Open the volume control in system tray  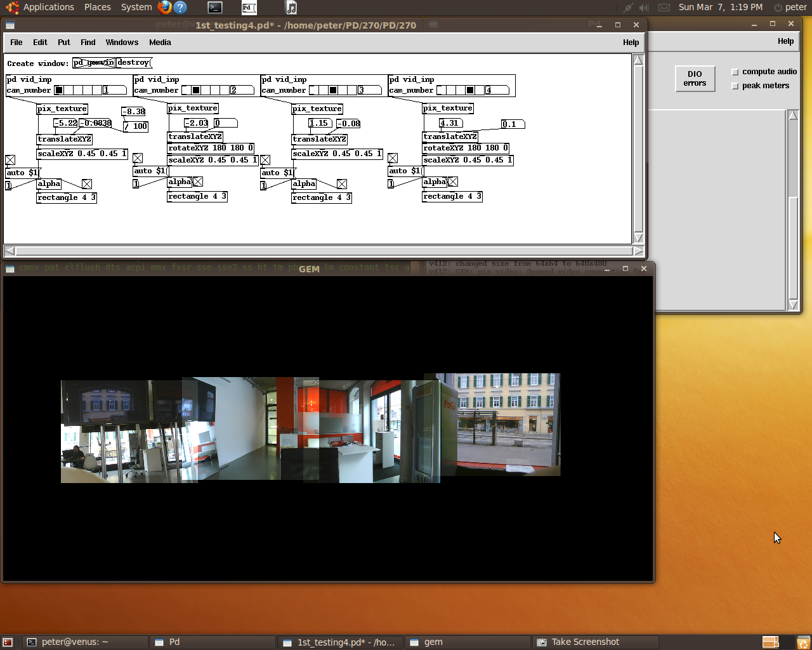coord(645,8)
